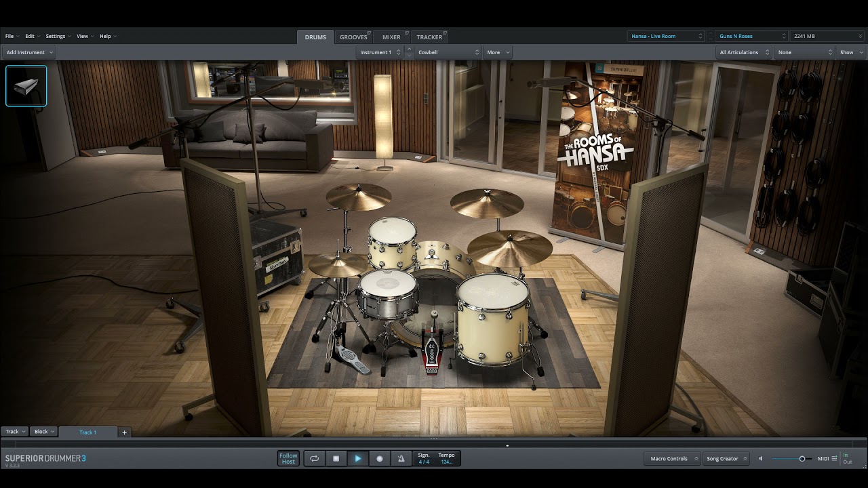Toggle loop playback

coord(314,459)
